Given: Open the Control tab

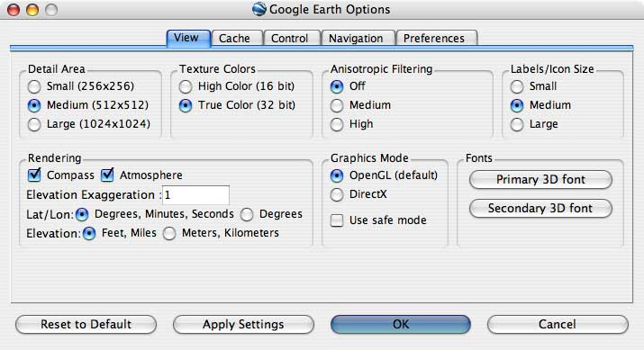Looking at the screenshot, I should 292,38.
